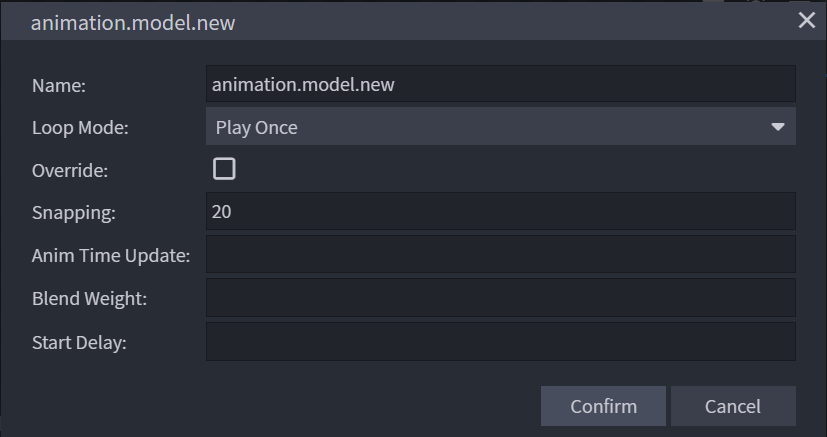This screenshot has height=437, width=827.
Task: Select the Anim Time Update input box
Action: 500,255
